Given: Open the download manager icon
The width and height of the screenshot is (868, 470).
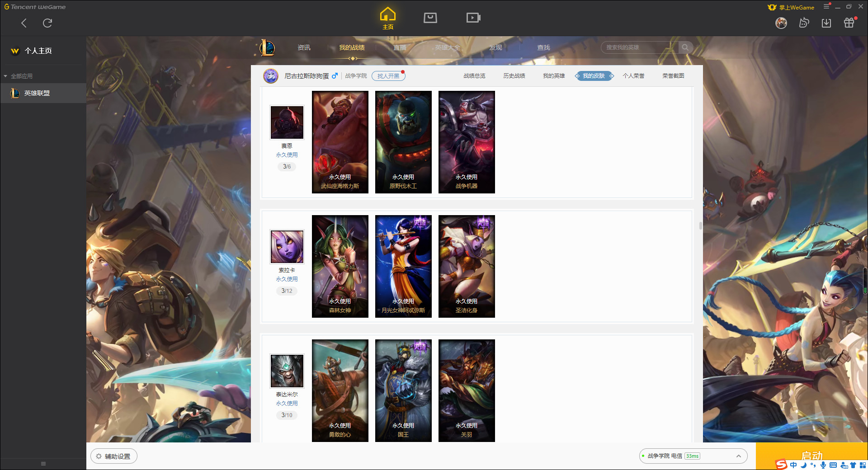Looking at the screenshot, I should click(826, 23).
